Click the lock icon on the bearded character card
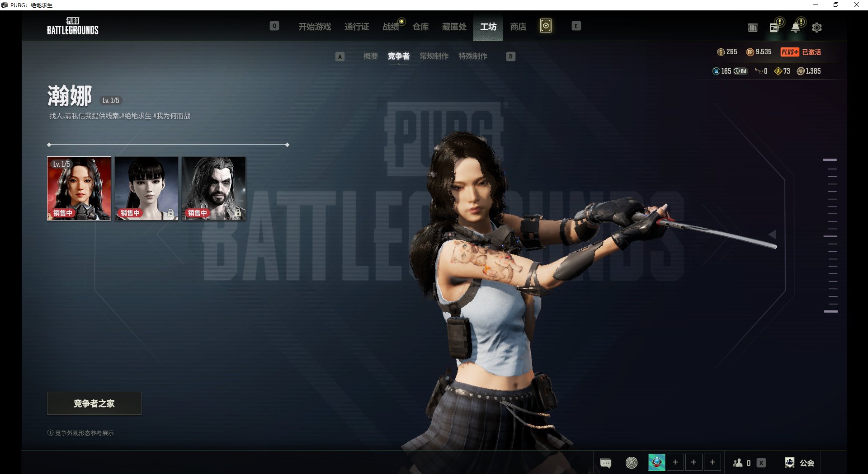This screenshot has height=474, width=868. (x=238, y=212)
